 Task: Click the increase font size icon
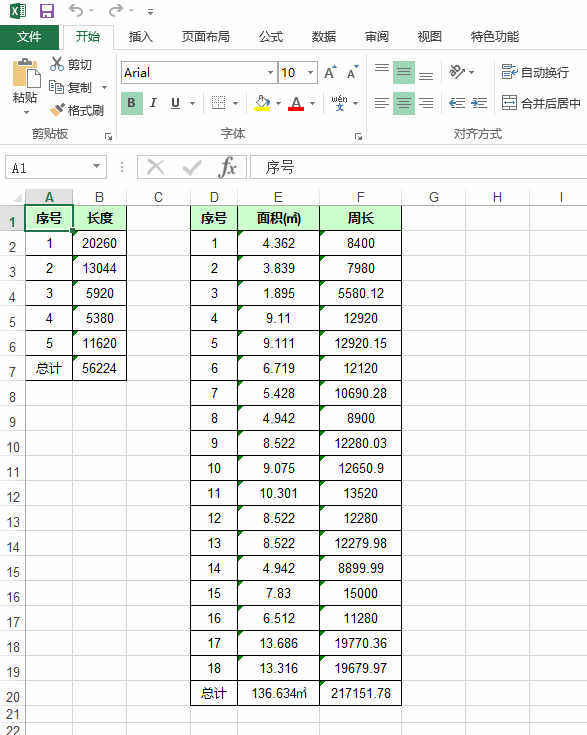[x=330, y=73]
